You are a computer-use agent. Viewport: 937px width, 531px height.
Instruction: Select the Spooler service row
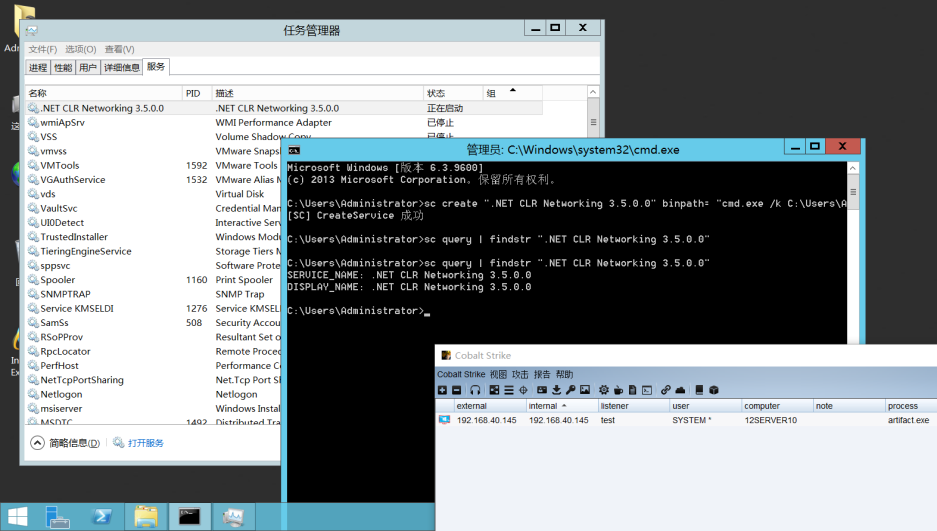(154, 280)
